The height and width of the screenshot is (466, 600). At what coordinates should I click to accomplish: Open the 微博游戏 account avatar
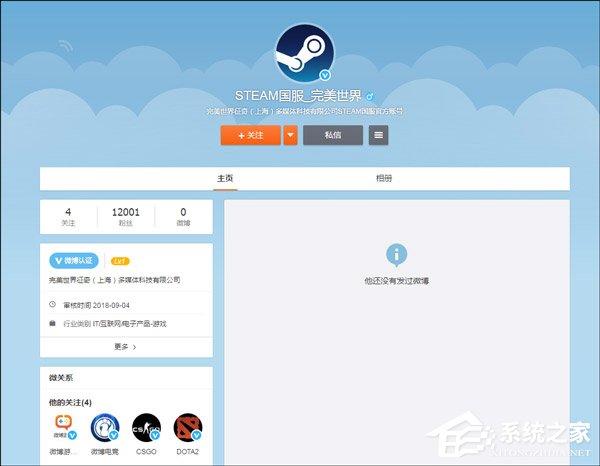(64, 428)
